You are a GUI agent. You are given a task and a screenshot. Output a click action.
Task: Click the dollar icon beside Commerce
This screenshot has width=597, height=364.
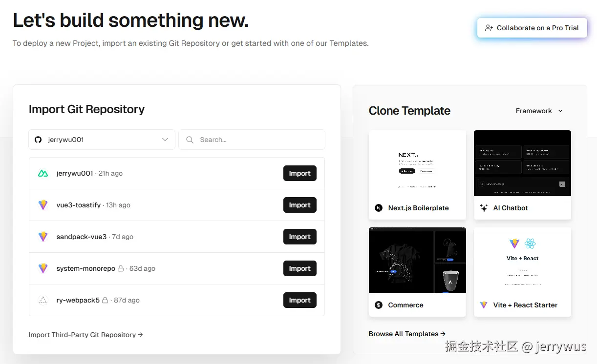[379, 305]
